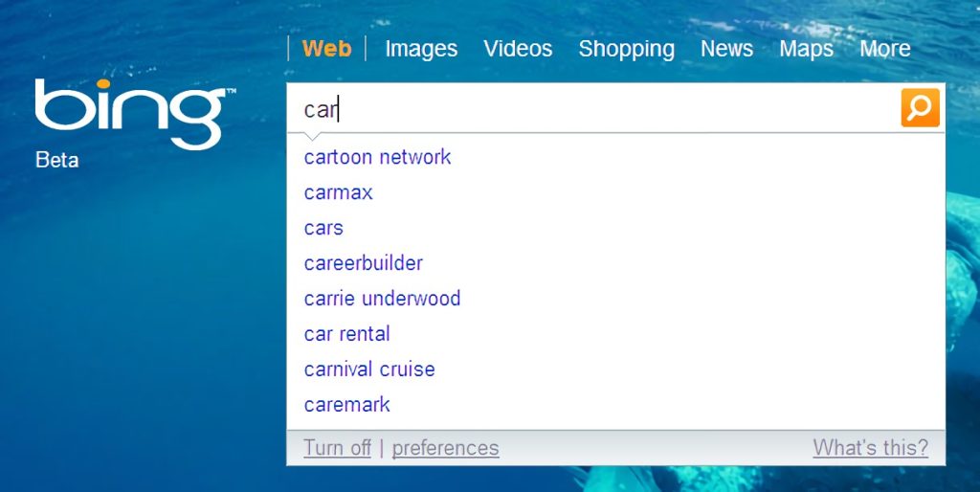The image size is (980, 492).
Task: Open the Shopping search tab
Action: point(626,49)
